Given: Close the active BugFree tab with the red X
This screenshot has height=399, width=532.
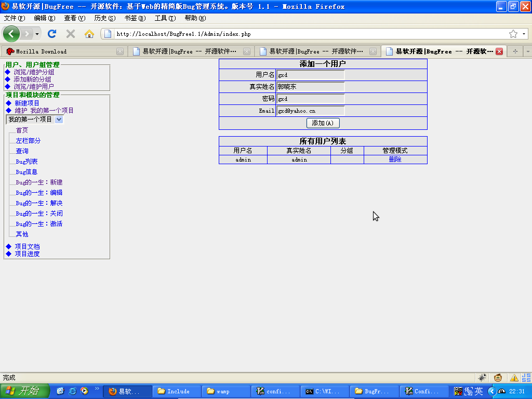Looking at the screenshot, I should click(499, 51).
